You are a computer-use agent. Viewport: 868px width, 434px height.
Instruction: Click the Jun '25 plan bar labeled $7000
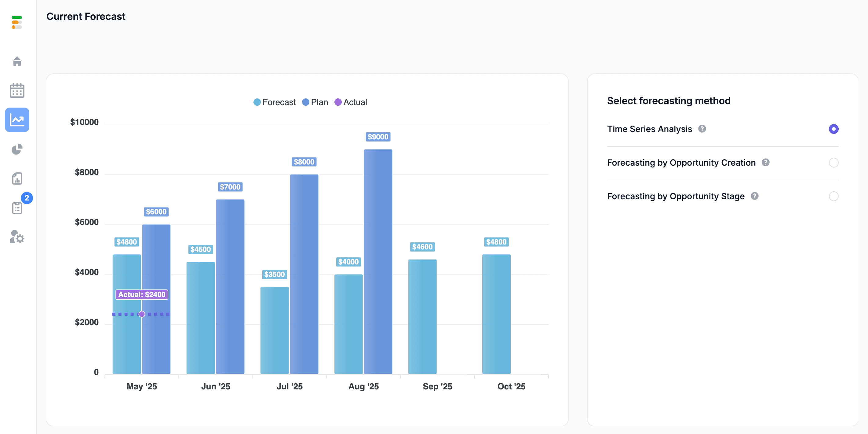pyautogui.click(x=230, y=287)
